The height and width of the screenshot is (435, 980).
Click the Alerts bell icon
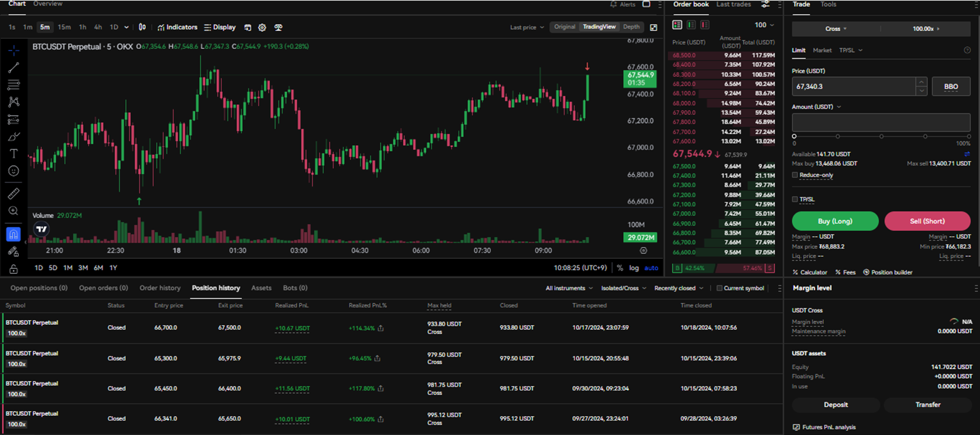614,4
